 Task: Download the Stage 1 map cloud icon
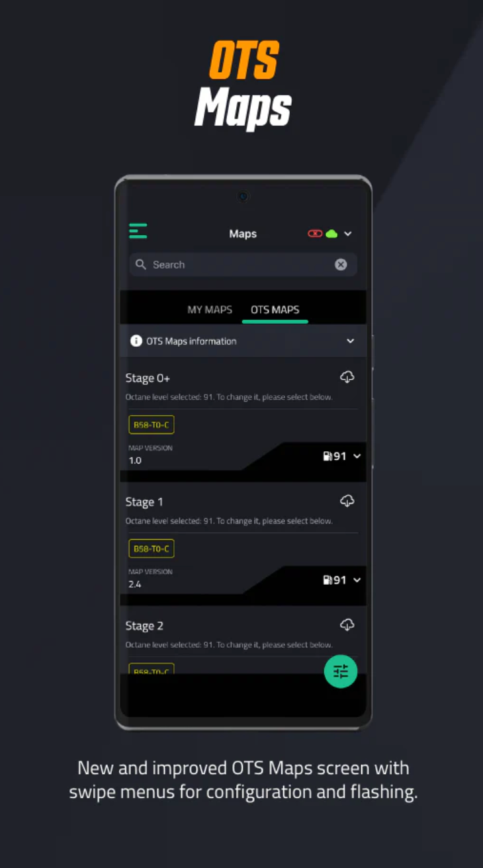[x=347, y=501]
